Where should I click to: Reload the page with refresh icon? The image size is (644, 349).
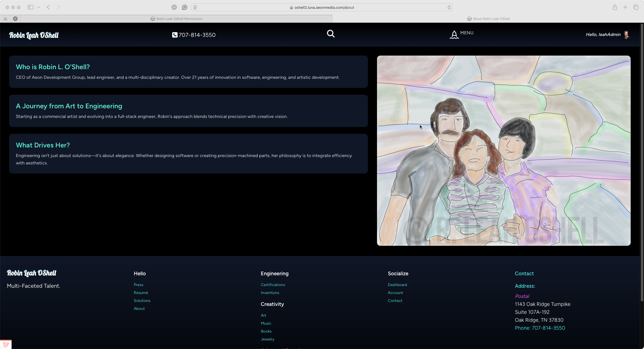[x=449, y=8]
